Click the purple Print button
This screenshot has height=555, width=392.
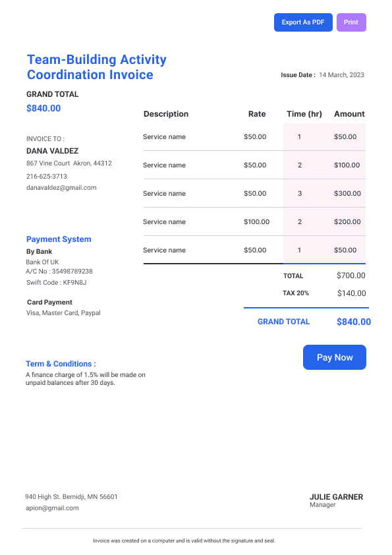(x=351, y=22)
